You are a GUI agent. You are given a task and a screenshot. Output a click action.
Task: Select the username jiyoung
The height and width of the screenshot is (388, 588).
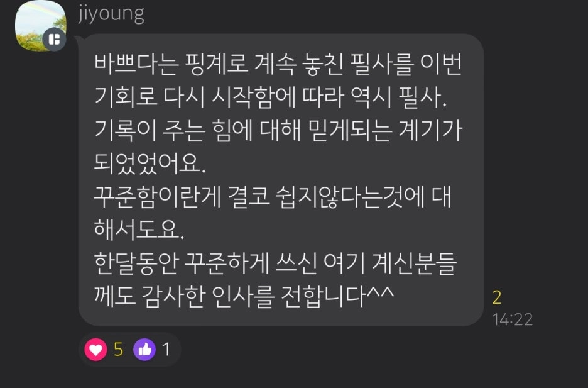[x=111, y=14]
